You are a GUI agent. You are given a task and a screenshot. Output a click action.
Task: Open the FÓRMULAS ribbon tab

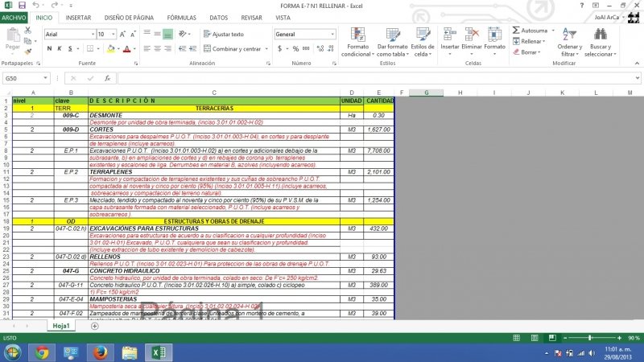[x=181, y=17]
